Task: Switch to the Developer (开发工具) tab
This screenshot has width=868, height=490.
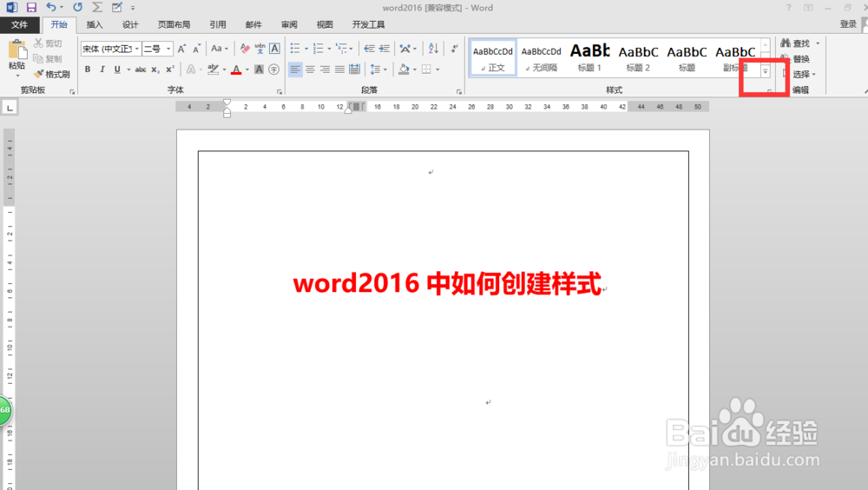Action: click(368, 24)
